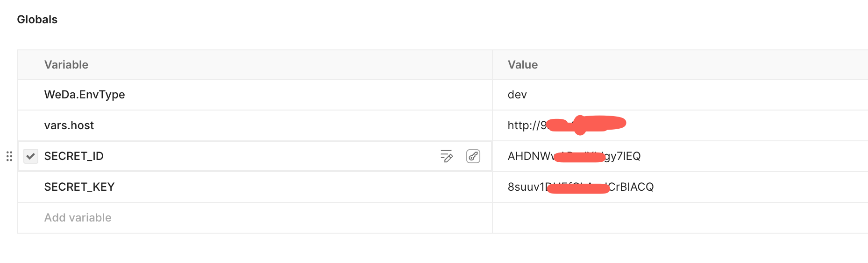The width and height of the screenshot is (868, 263).
Task: Click the Variable column header
Action: point(66,65)
